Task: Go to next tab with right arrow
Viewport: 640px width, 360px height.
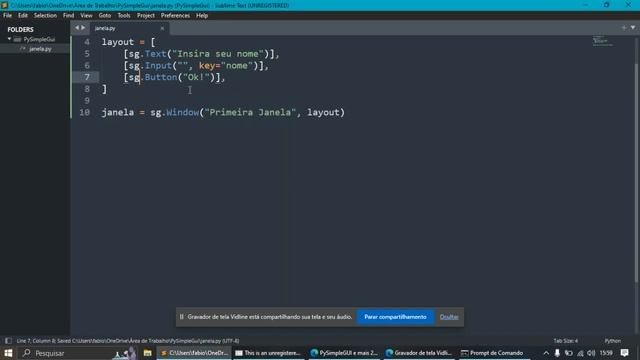Action: coord(83,28)
